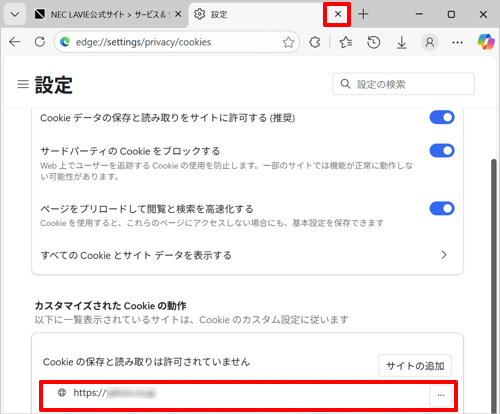
Task: Open the browsing History icon
Action: pos(374,42)
